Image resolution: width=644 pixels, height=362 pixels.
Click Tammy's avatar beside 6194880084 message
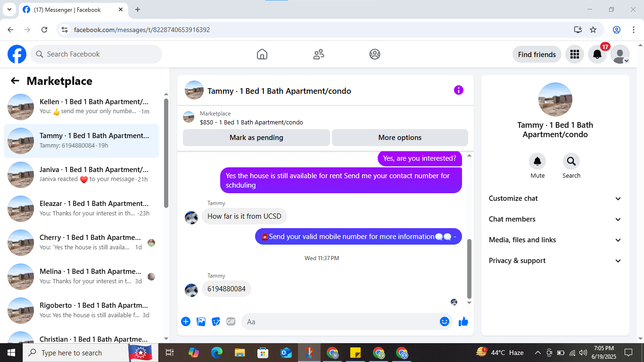pyautogui.click(x=191, y=290)
